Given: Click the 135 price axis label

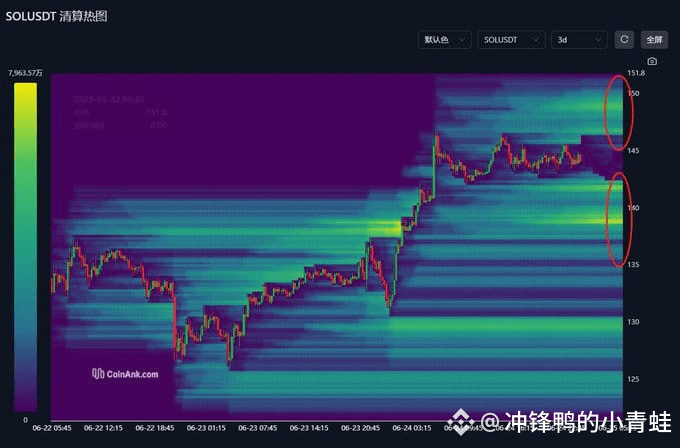Looking at the screenshot, I should click(633, 265).
